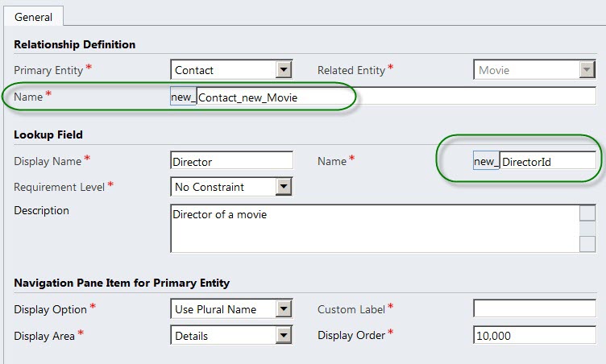This screenshot has width=606, height=364.
Task: Click the Description text area
Action: point(375,229)
